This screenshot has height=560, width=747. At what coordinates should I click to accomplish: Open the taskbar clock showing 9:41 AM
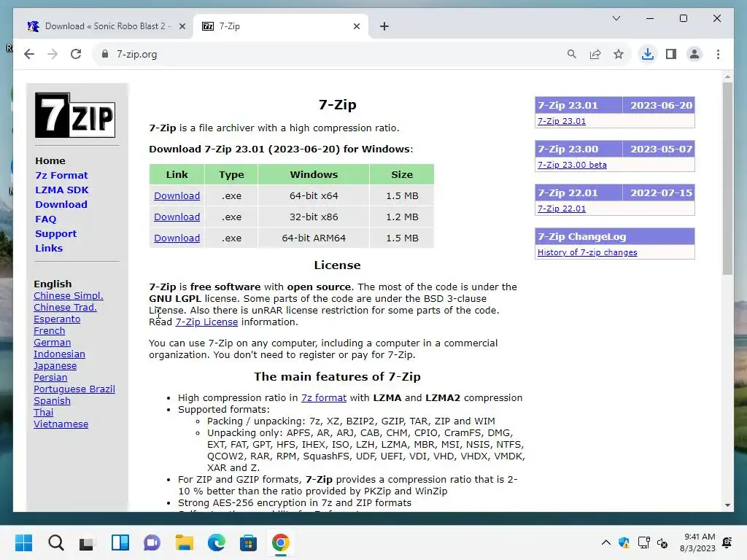[x=697, y=542]
